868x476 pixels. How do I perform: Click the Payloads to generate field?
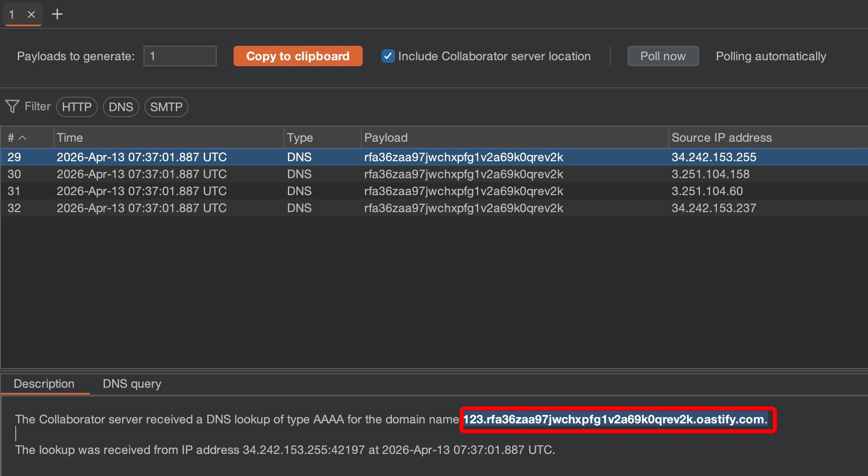pos(180,56)
